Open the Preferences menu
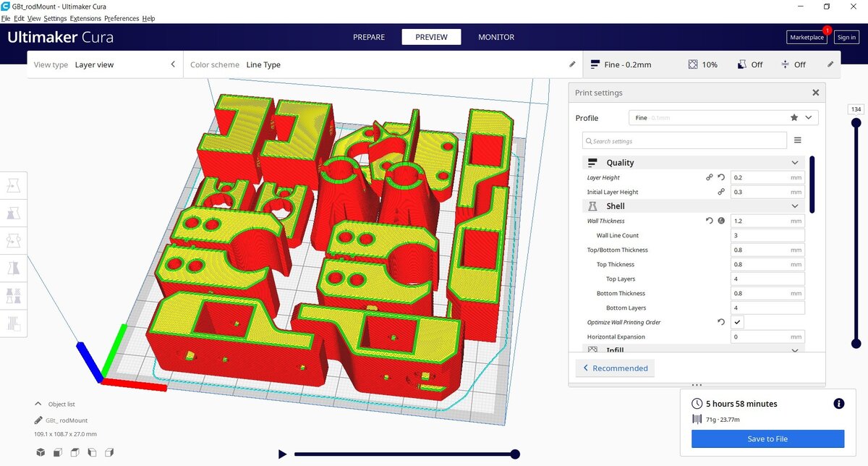The height and width of the screenshot is (466, 868). point(122,18)
